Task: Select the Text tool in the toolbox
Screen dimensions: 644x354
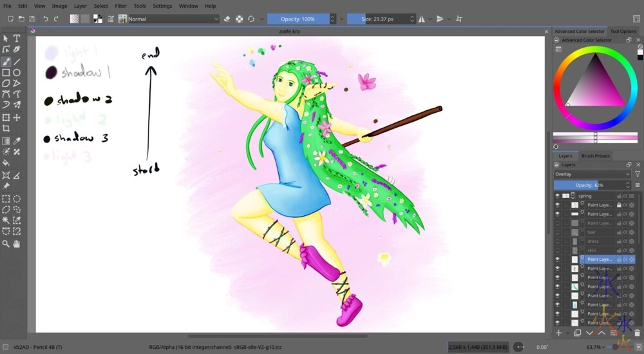Action: 17,39
